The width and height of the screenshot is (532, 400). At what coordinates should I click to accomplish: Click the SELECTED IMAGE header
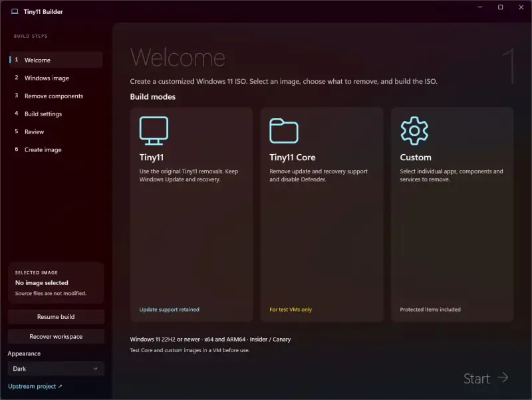coord(37,272)
